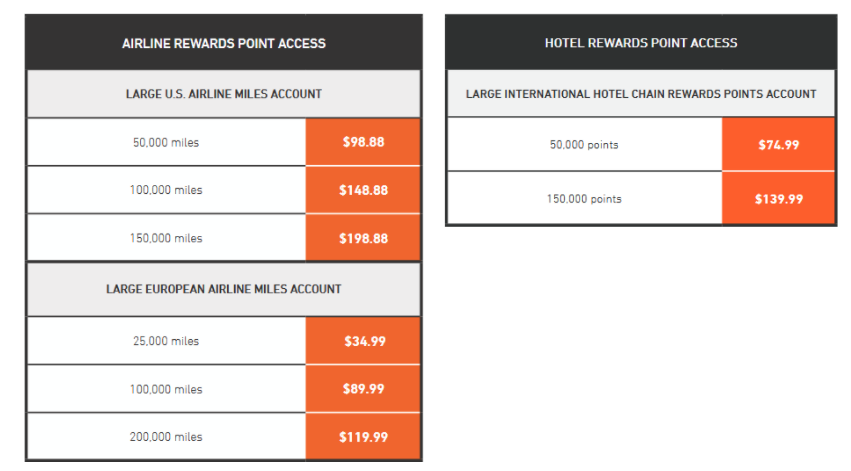Click Large International Hotel Chain Rewards heading
The width and height of the screenshot is (851, 471).
pos(641,94)
